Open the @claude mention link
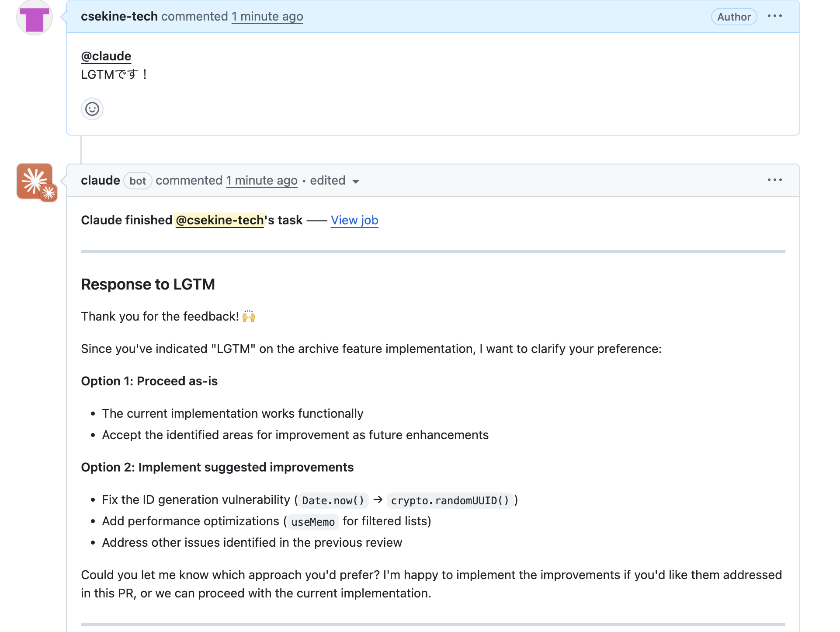The width and height of the screenshot is (840, 632). pos(105,56)
